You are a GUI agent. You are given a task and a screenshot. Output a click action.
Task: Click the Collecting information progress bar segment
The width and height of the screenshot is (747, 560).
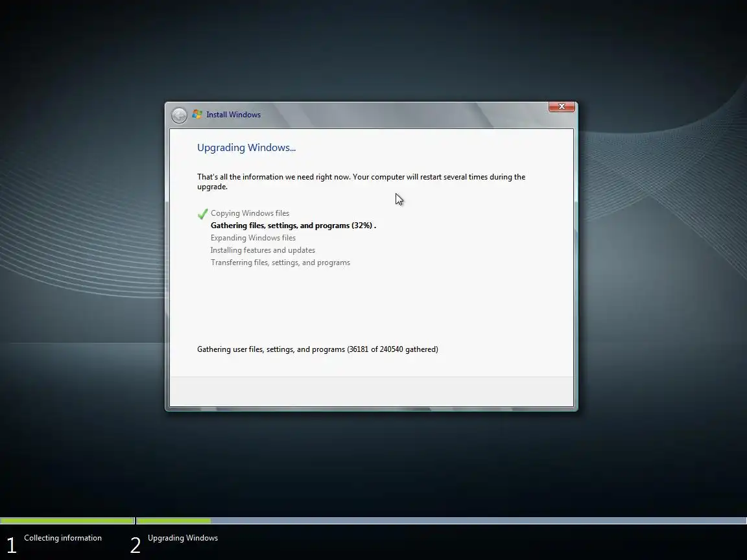67,521
